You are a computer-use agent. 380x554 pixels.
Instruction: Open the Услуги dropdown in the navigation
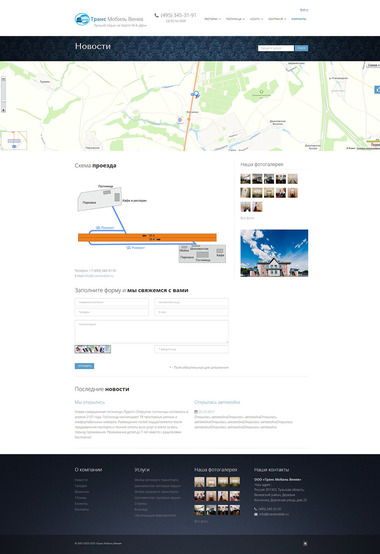click(256, 19)
